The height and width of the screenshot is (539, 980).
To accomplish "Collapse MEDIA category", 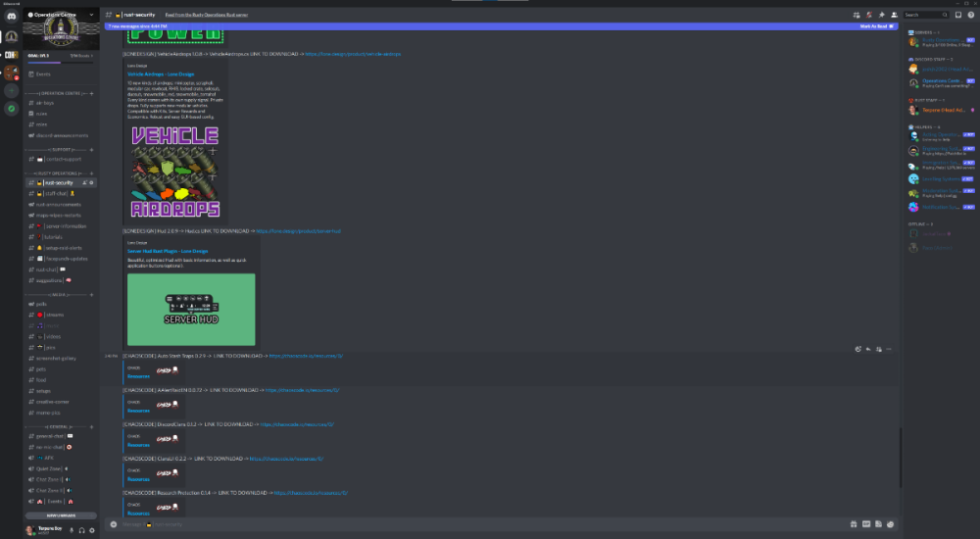I will pos(56,295).
